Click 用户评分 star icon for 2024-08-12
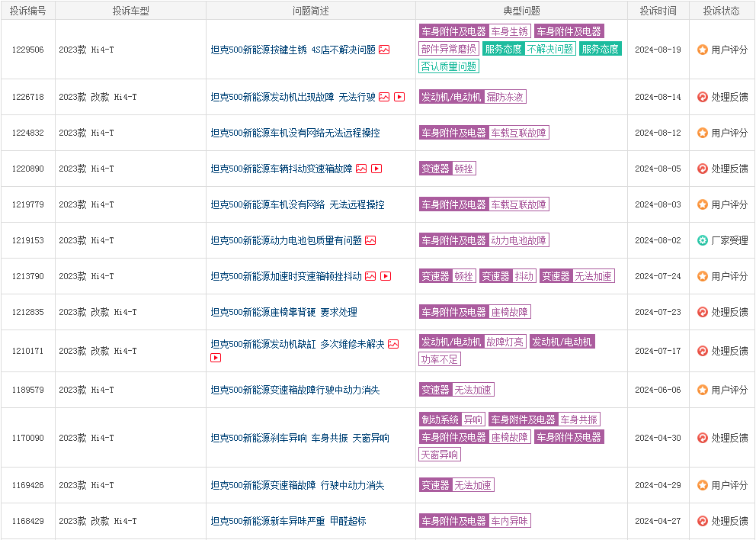The width and height of the screenshot is (756, 540). pyautogui.click(x=703, y=133)
